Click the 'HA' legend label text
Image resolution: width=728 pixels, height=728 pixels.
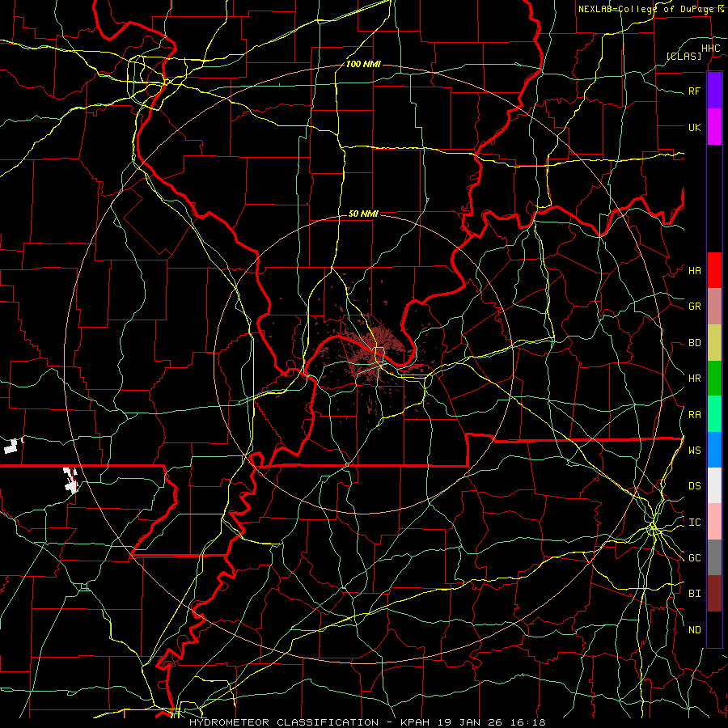click(694, 270)
